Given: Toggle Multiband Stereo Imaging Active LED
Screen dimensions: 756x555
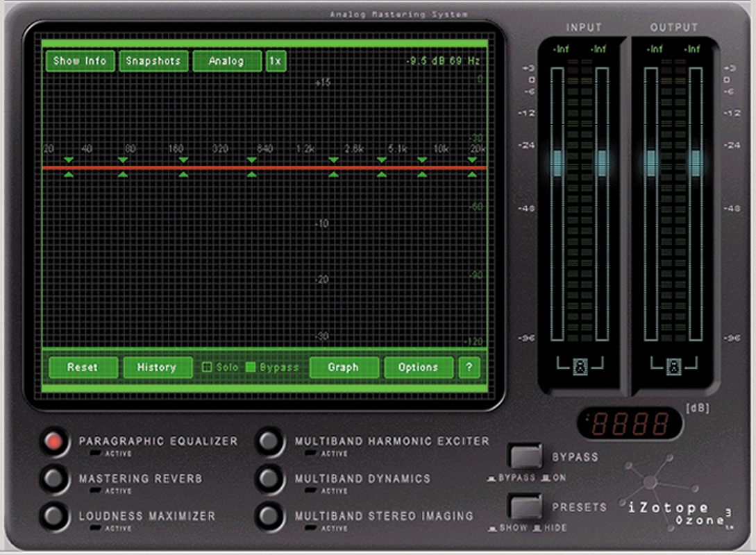Looking at the screenshot, I should [x=311, y=528].
